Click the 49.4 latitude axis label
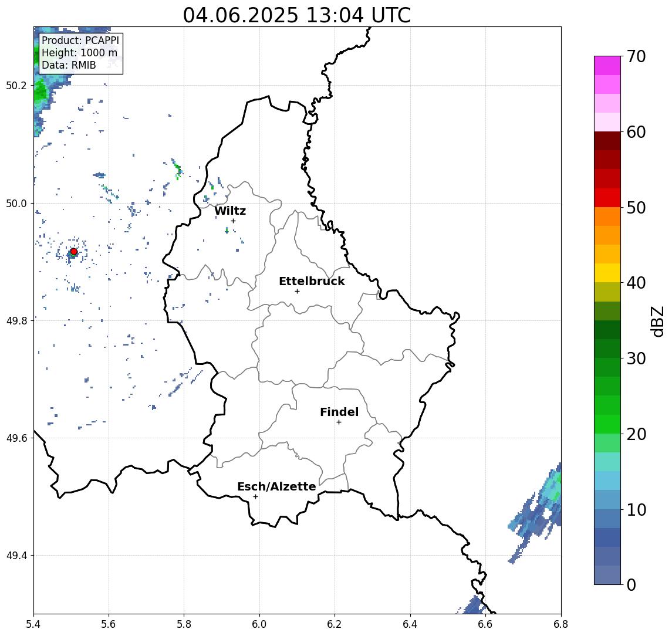The height and width of the screenshot is (636, 672). click(16, 556)
